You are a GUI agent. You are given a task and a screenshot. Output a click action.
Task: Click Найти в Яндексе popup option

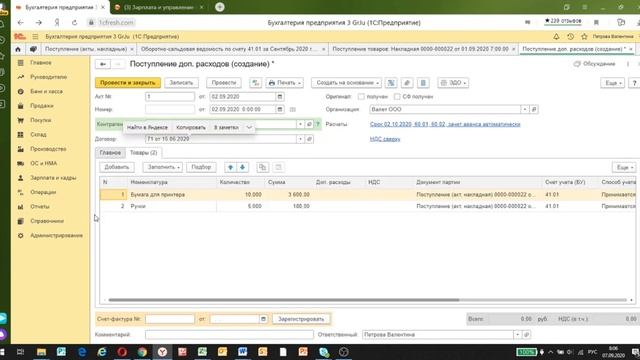coord(147,127)
